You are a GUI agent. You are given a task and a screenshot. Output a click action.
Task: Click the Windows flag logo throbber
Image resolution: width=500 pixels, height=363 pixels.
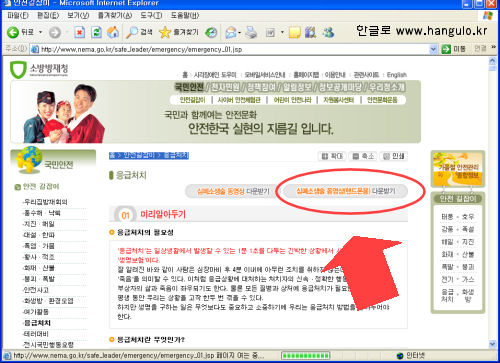tap(488, 15)
